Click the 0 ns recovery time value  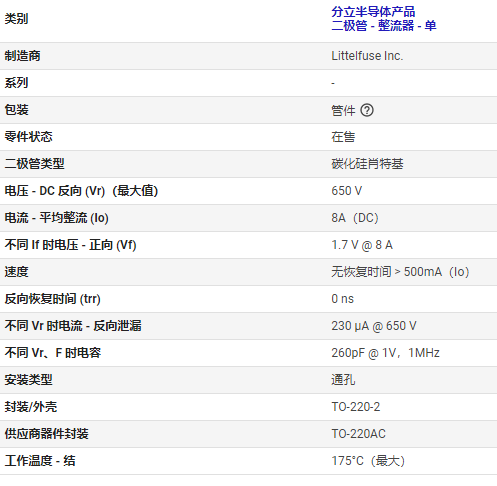(x=342, y=299)
